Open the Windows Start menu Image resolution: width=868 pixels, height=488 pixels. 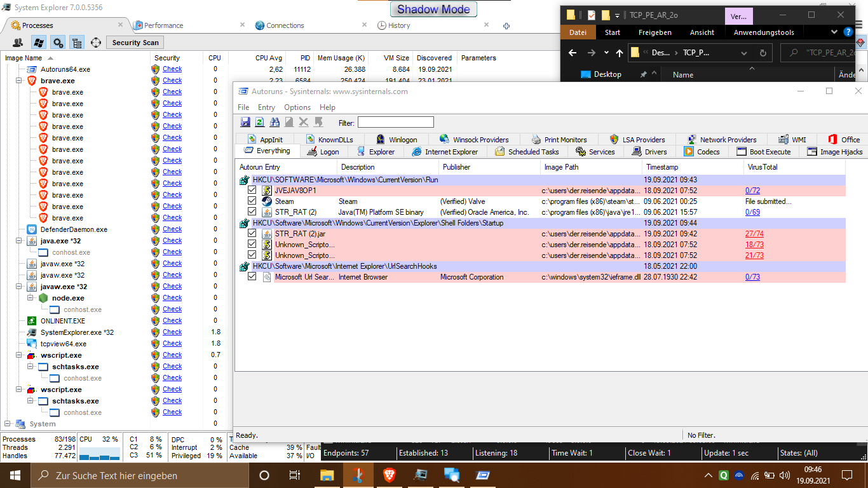point(15,475)
